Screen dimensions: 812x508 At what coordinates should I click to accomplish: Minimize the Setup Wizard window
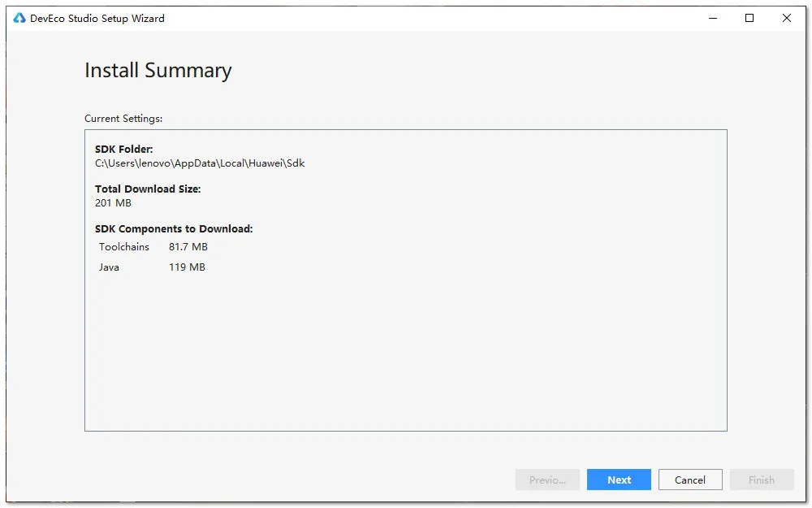pyautogui.click(x=713, y=18)
